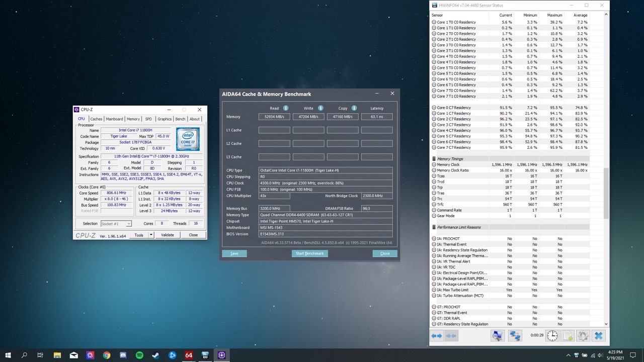Switch to the About tab in CPU-Z

[x=195, y=119]
